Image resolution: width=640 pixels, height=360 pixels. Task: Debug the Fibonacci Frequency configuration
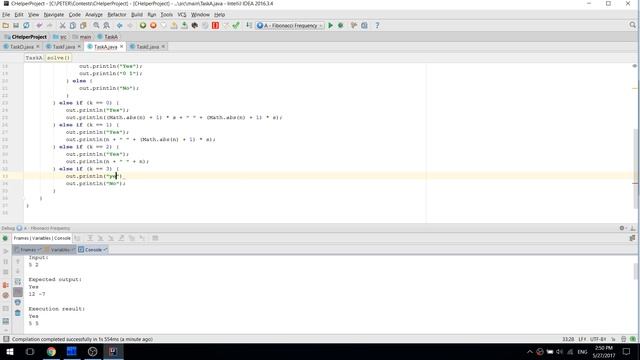click(341, 25)
